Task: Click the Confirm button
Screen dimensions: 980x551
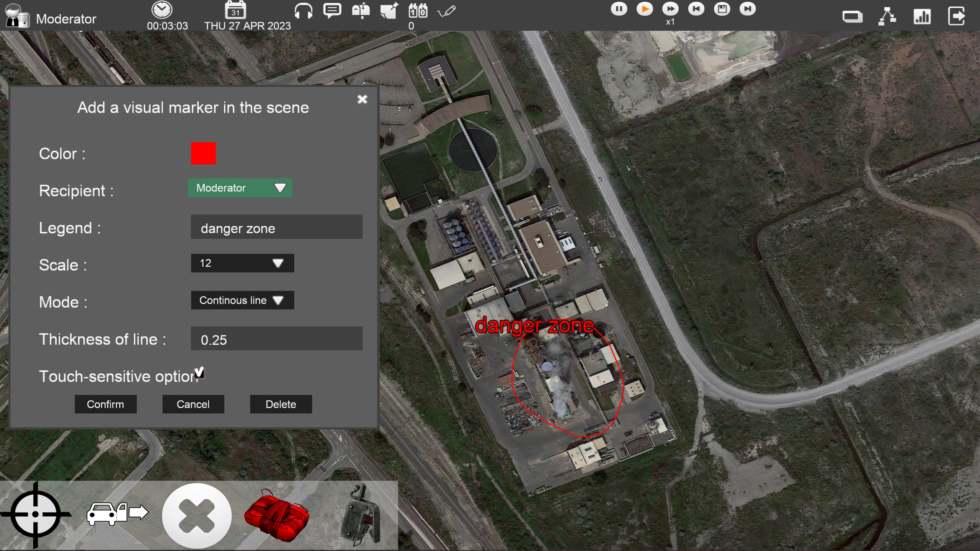Action: point(105,404)
